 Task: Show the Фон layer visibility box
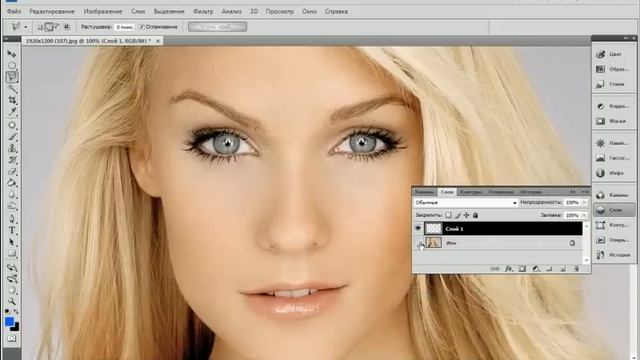[418, 243]
